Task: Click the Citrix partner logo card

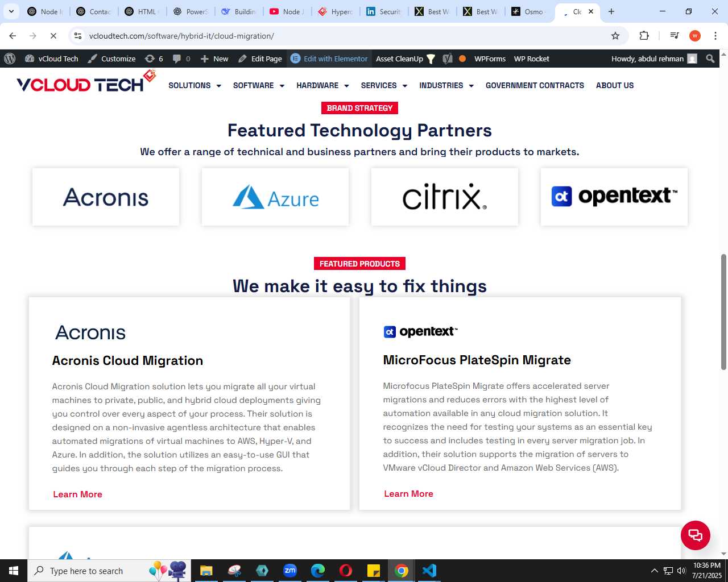Action: [445, 197]
